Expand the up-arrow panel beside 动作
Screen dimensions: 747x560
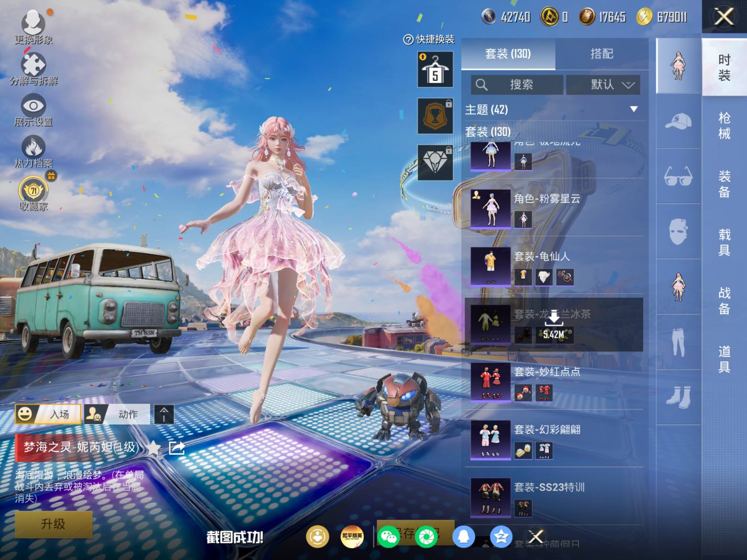(164, 414)
